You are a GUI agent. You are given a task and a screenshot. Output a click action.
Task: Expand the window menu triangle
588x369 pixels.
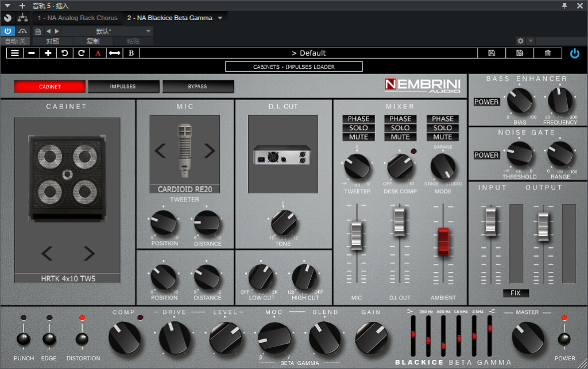[7, 6]
